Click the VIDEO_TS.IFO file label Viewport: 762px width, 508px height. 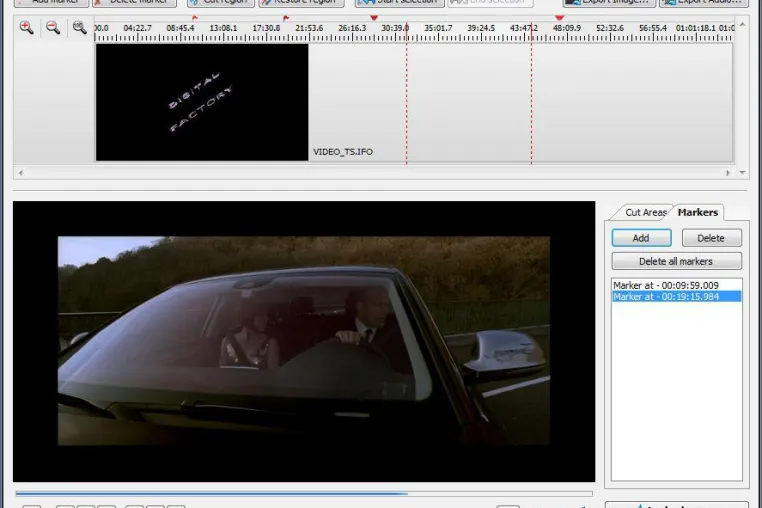point(343,152)
